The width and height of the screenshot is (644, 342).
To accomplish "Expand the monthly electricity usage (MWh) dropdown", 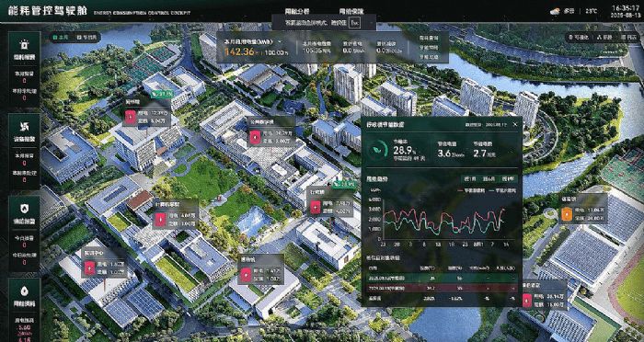I will [281, 42].
